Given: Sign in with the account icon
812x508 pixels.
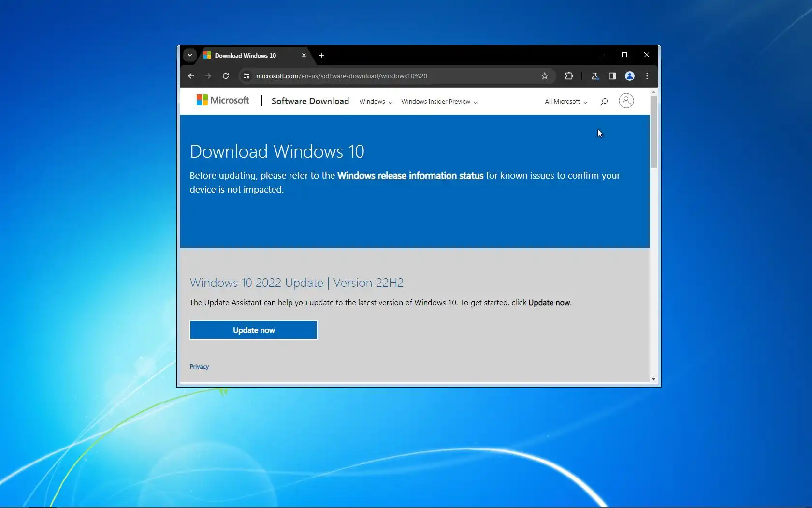Looking at the screenshot, I should [x=626, y=101].
